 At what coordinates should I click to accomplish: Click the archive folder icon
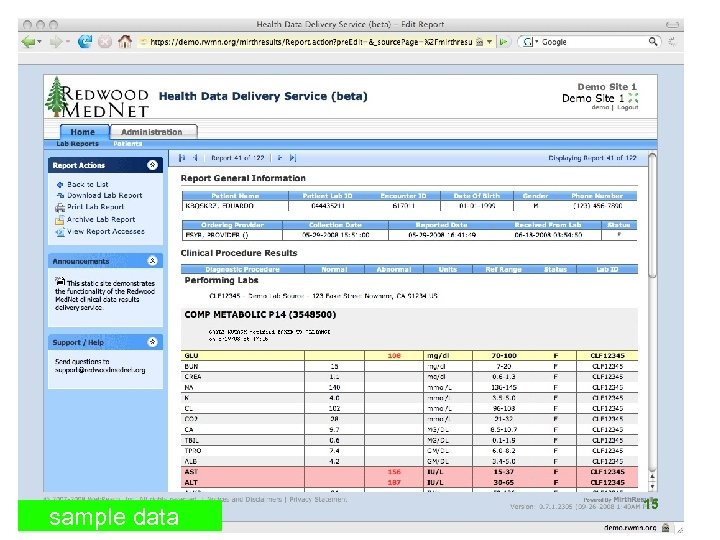tap(60, 220)
